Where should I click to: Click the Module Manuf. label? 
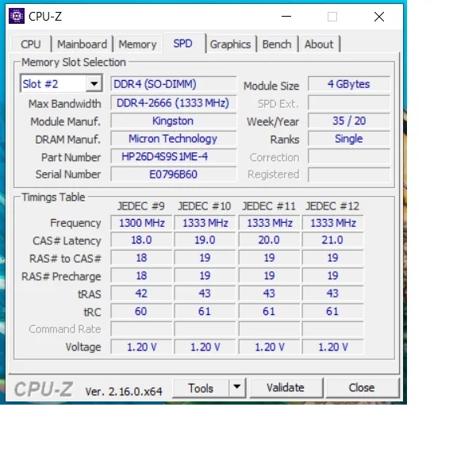65,121
